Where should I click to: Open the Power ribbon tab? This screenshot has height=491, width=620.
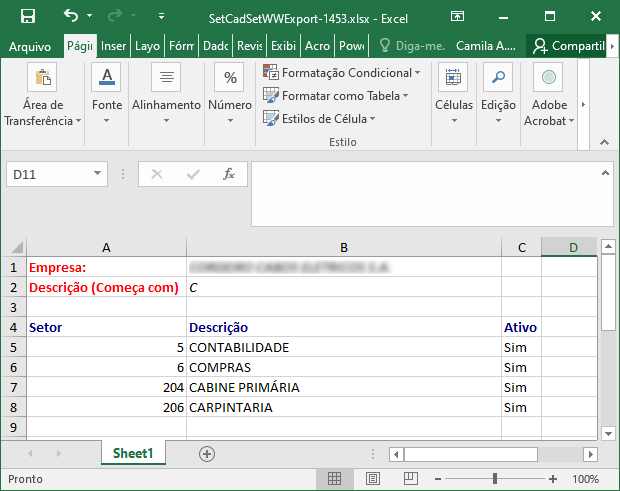coord(352,46)
